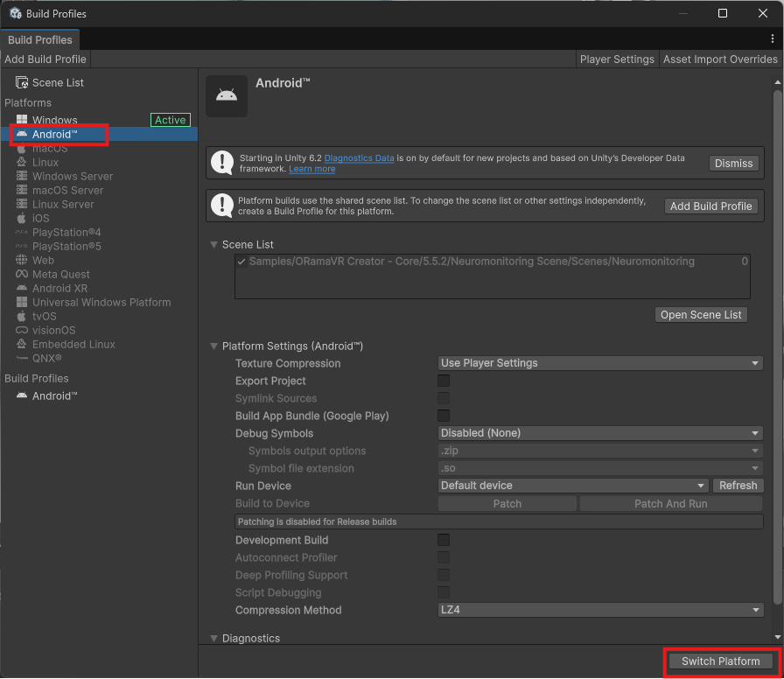Click the Switch Platform button
This screenshot has width=784, height=679.
[720, 661]
